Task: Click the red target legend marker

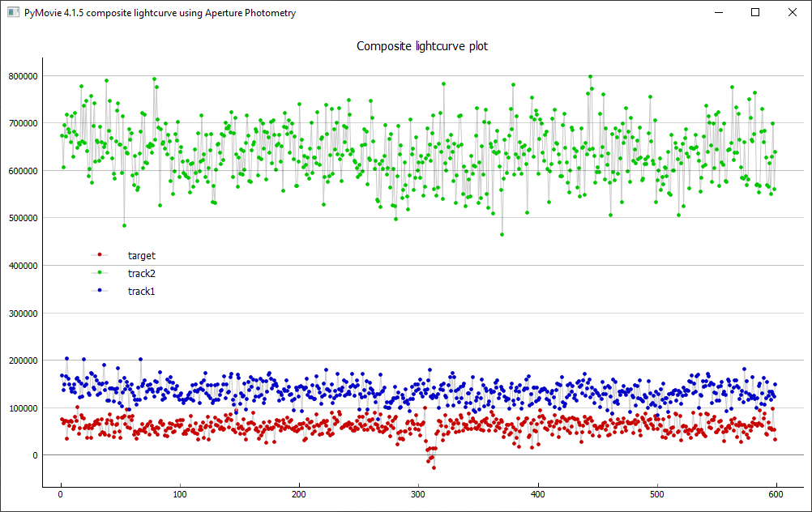Action: 99,255
